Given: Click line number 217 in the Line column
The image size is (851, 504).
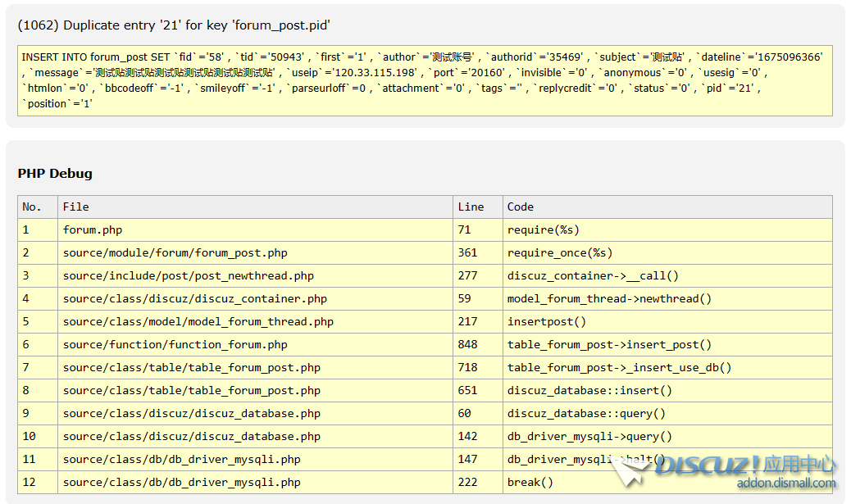Looking at the screenshot, I should click(x=467, y=322).
